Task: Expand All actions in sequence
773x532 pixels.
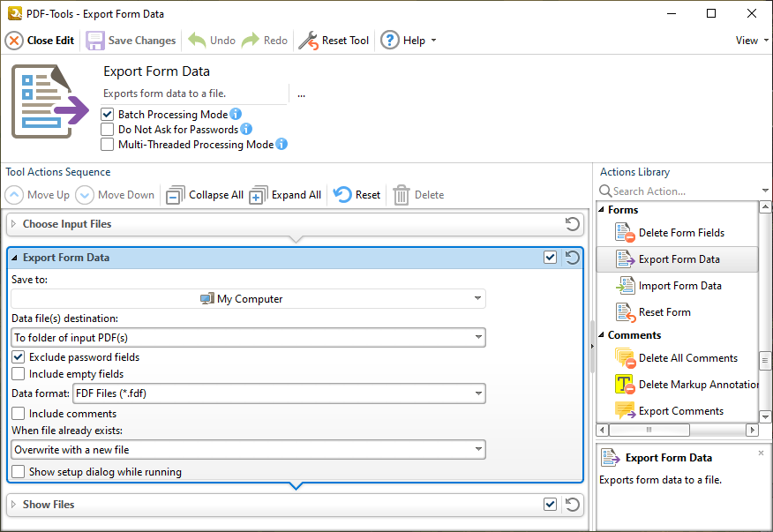Action: point(285,195)
